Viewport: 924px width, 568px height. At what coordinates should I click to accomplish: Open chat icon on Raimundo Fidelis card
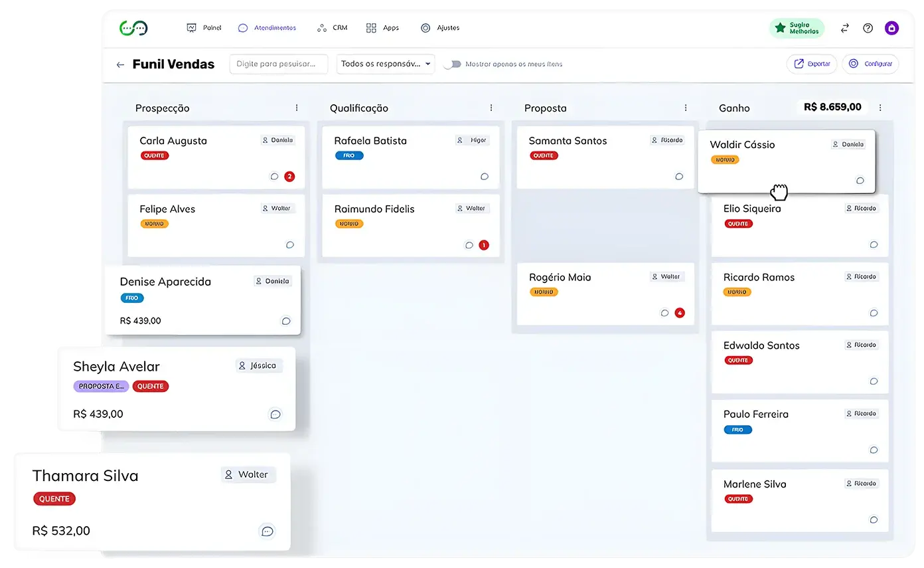tap(469, 245)
